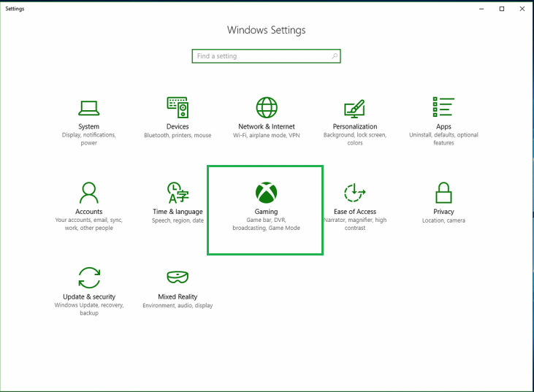Click 'Display, notifications, power' description
Screen dimensions: 534x392
89,139
